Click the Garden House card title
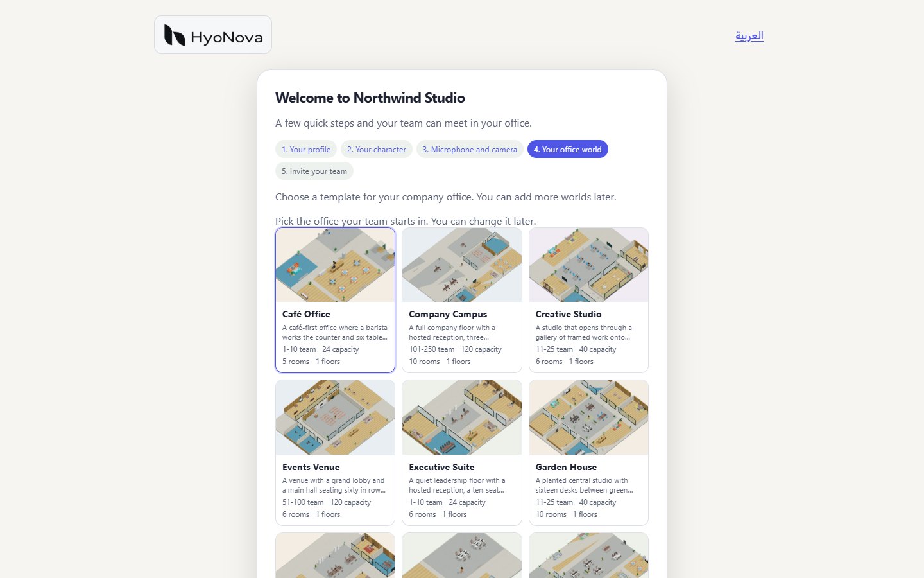The image size is (924, 578). point(566,467)
